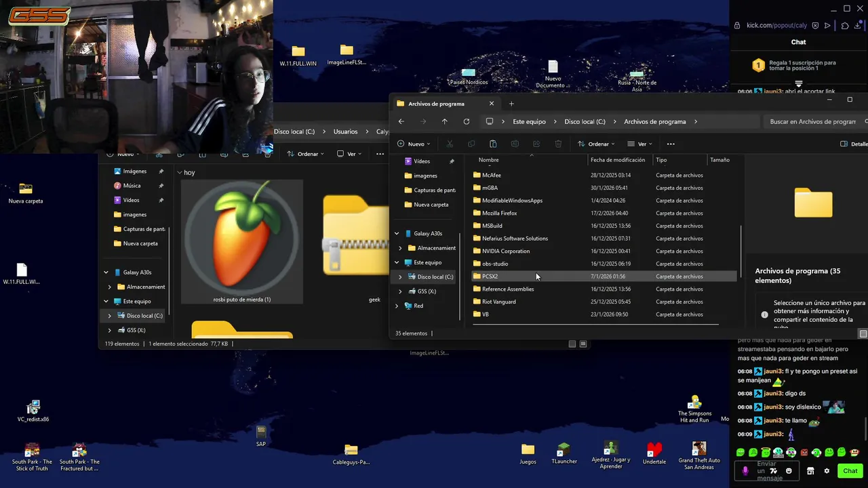Open TLauncher desktop shortcut

(564, 453)
